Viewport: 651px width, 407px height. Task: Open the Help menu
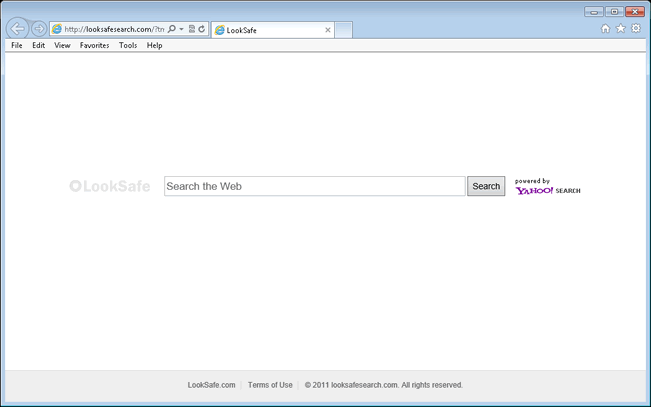pos(154,45)
